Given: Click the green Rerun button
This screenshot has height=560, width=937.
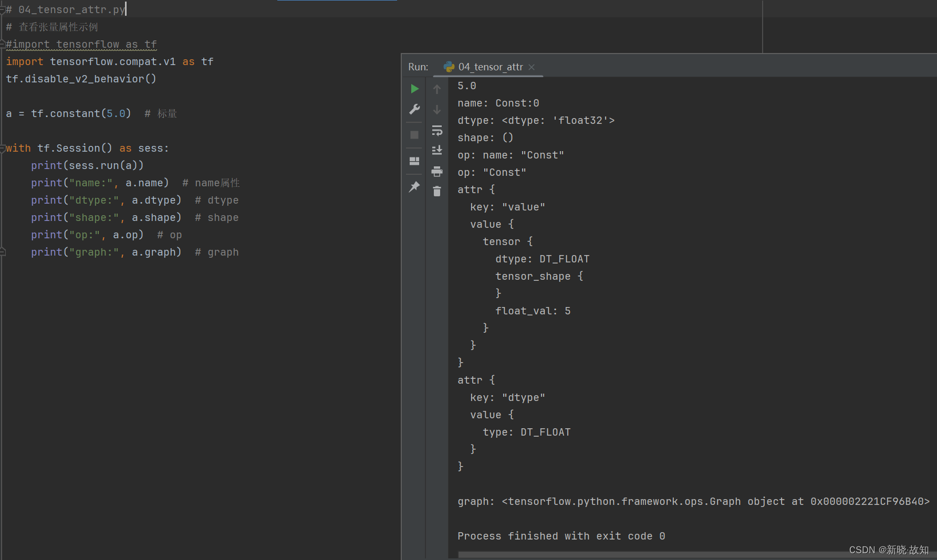Looking at the screenshot, I should click(x=414, y=89).
